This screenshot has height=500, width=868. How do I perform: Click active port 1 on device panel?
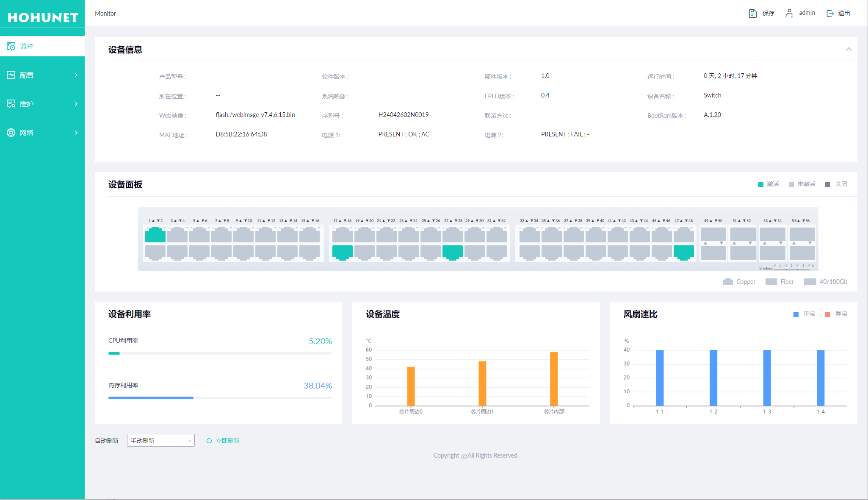pyautogui.click(x=155, y=235)
